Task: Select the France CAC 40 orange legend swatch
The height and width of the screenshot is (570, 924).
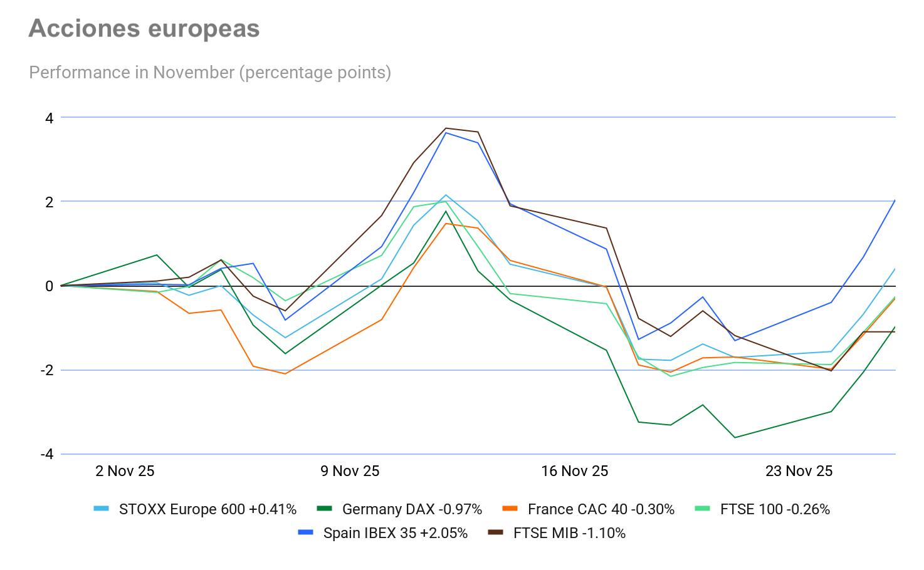Action: [510, 509]
